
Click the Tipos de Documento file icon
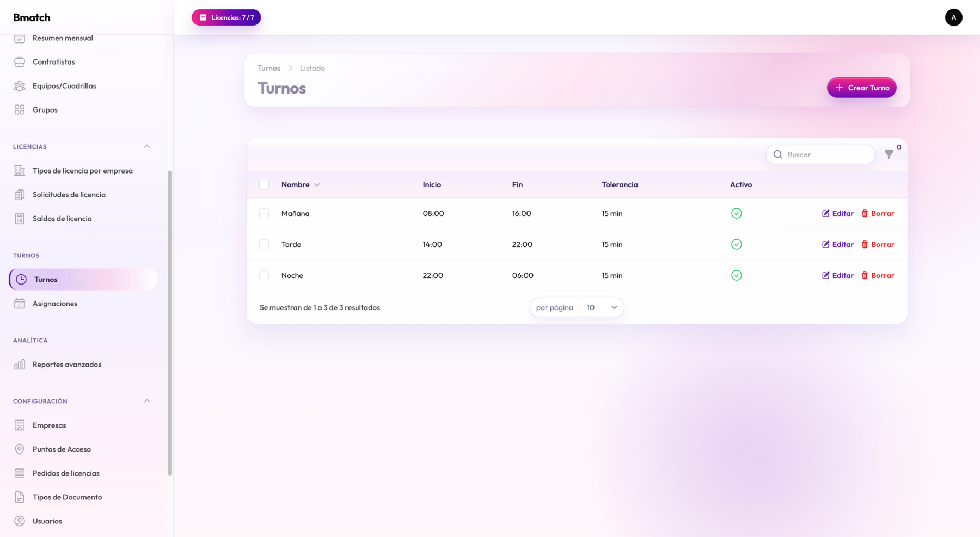[x=20, y=497]
